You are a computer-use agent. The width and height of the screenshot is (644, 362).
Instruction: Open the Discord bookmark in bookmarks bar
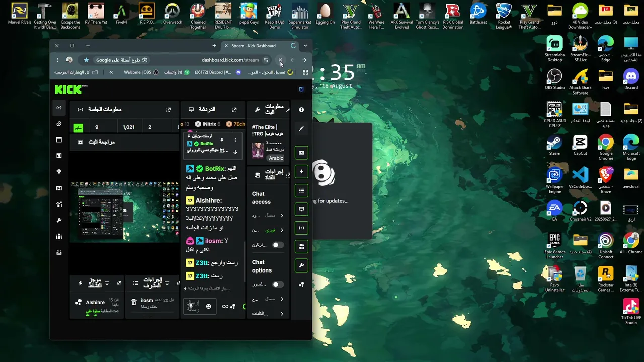tap(218, 72)
